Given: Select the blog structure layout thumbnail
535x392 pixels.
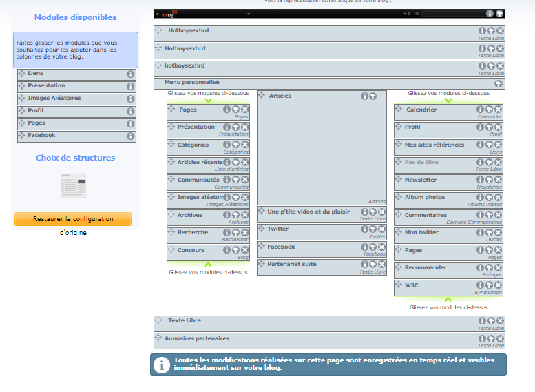Looking at the screenshot, I should tap(74, 186).
